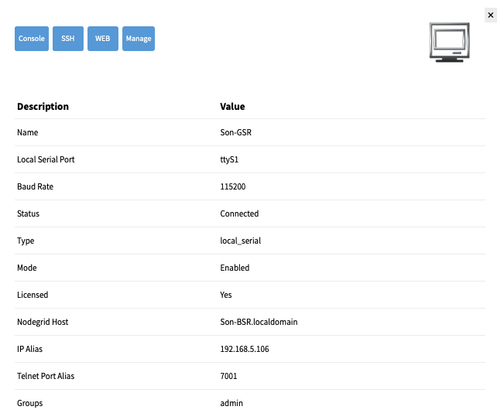504x420 pixels.
Task: Click the Licensed row label
Action: click(x=33, y=295)
